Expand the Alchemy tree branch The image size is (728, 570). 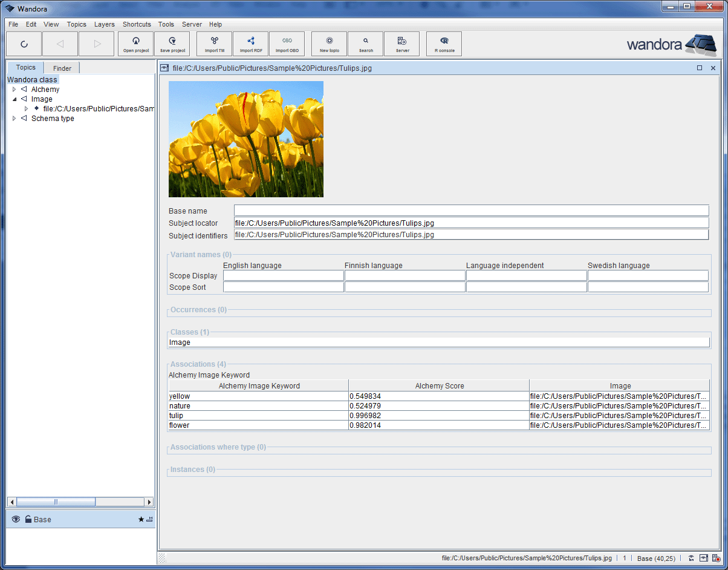[x=15, y=89]
